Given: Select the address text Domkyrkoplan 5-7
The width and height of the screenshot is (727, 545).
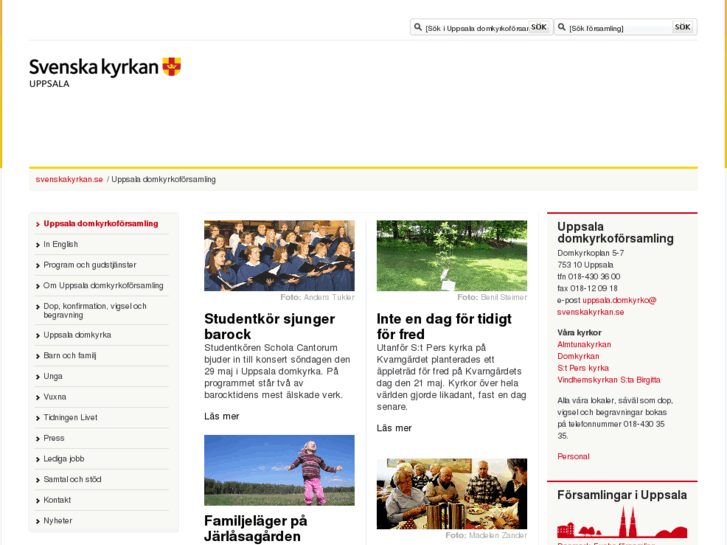Looking at the screenshot, I should click(x=591, y=253).
